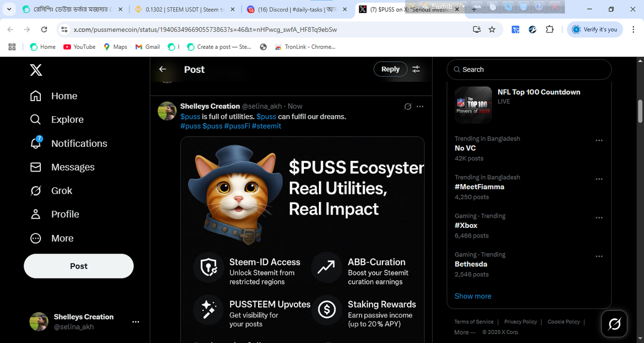
Task: Reload the page in the browser
Action: click(x=44, y=30)
